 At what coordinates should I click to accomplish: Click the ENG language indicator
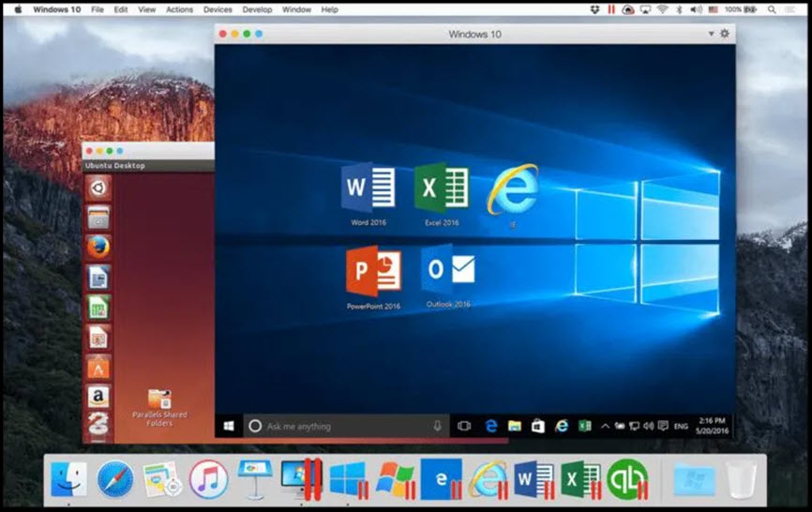[681, 426]
